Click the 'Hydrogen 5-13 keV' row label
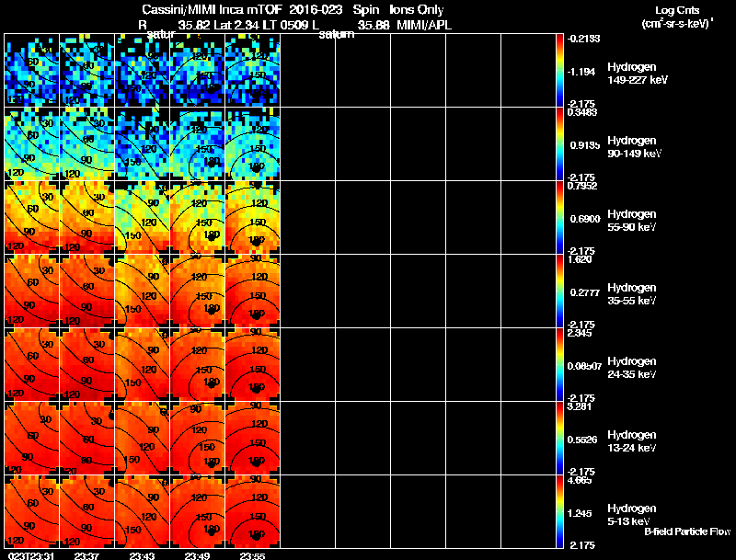736x560 pixels. [x=632, y=515]
